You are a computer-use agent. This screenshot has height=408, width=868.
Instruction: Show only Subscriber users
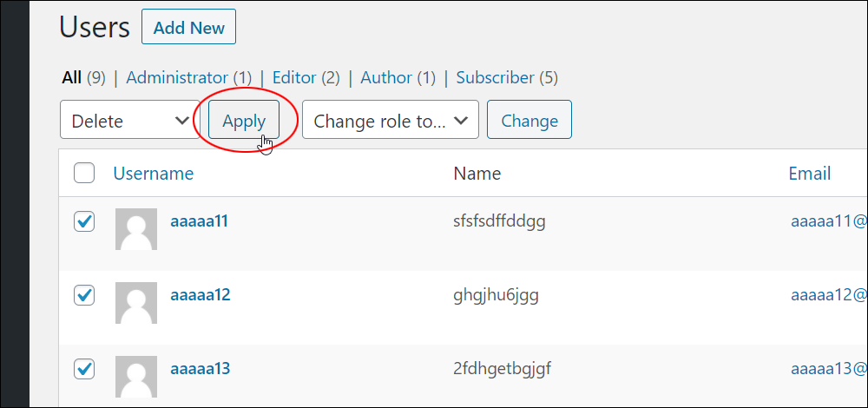(496, 78)
